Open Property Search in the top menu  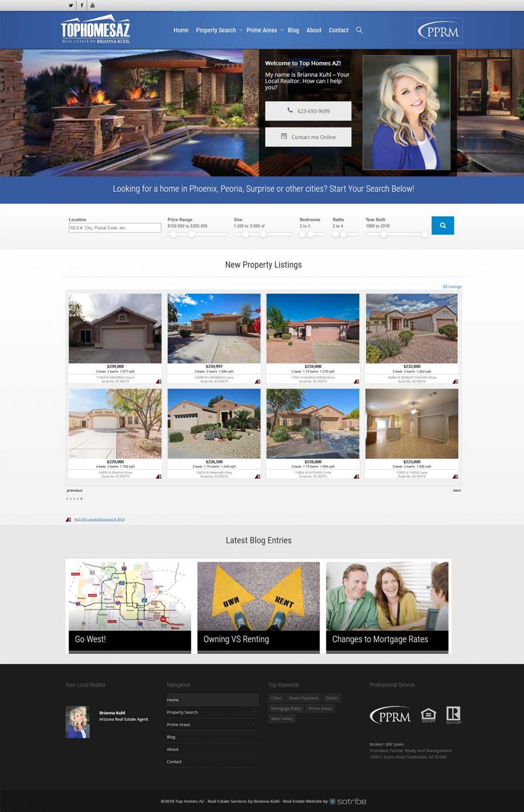(x=216, y=30)
